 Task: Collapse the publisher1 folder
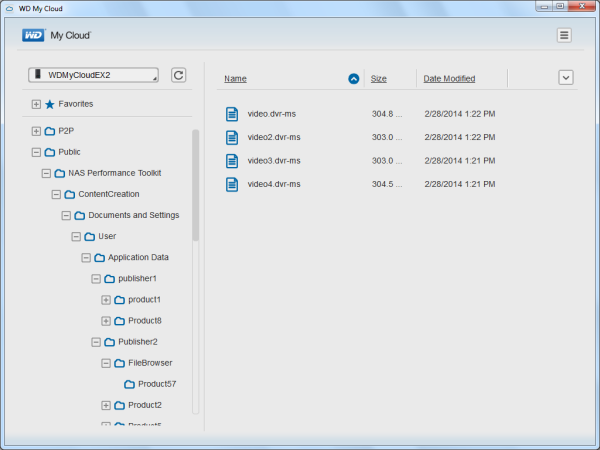click(x=96, y=279)
